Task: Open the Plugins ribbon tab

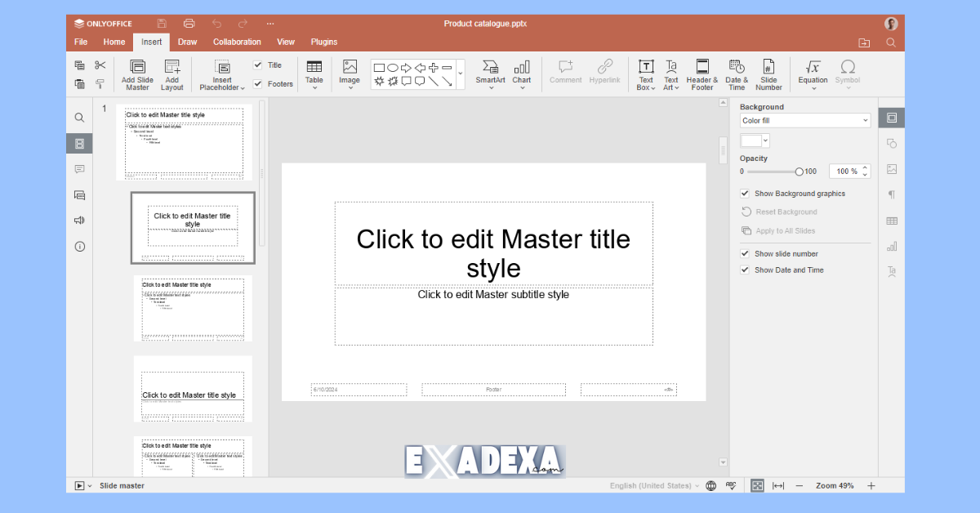Action: tap(323, 42)
